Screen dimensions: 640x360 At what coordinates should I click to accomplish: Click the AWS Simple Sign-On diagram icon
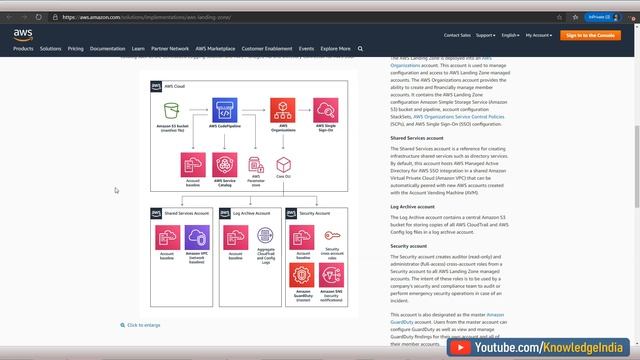coord(325,110)
